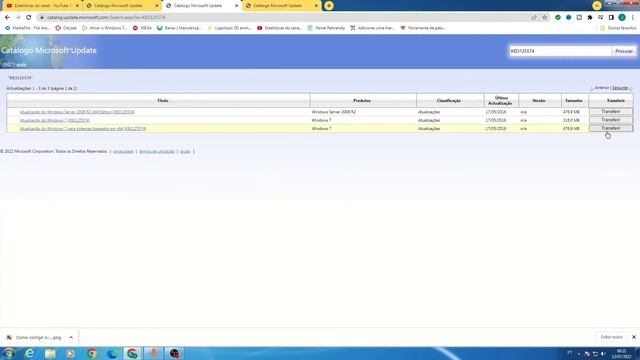Open the Windows 7 x64-based systems update link
The height and width of the screenshot is (360, 640).
83,129
